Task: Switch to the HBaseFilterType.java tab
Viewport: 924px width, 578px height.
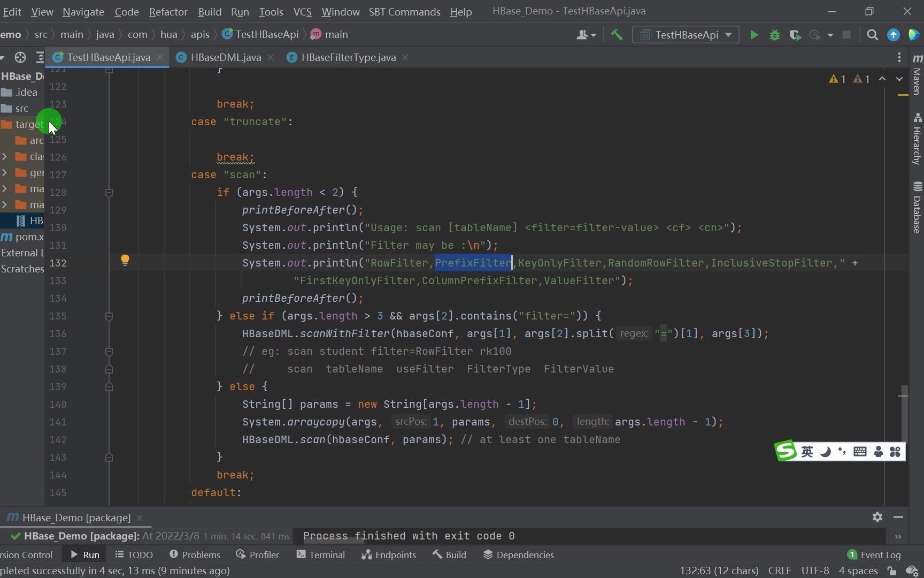Action: point(348,57)
